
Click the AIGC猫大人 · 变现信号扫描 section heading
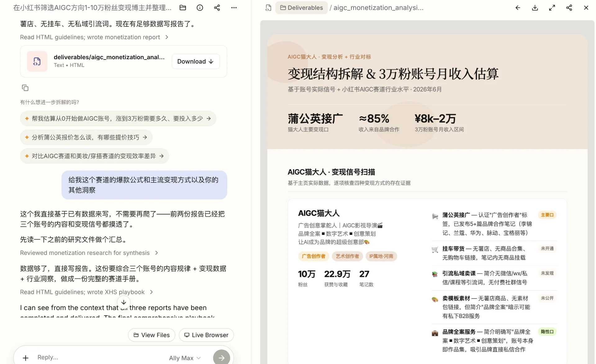coord(331,172)
